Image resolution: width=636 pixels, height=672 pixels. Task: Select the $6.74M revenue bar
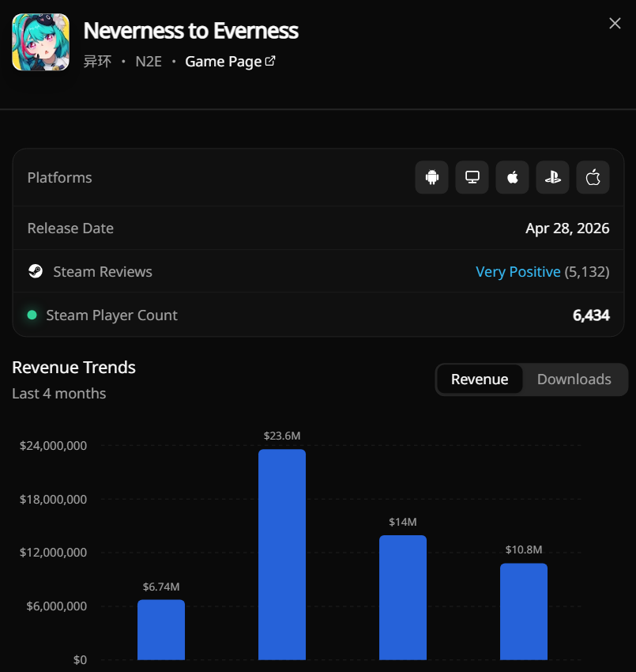point(161,629)
